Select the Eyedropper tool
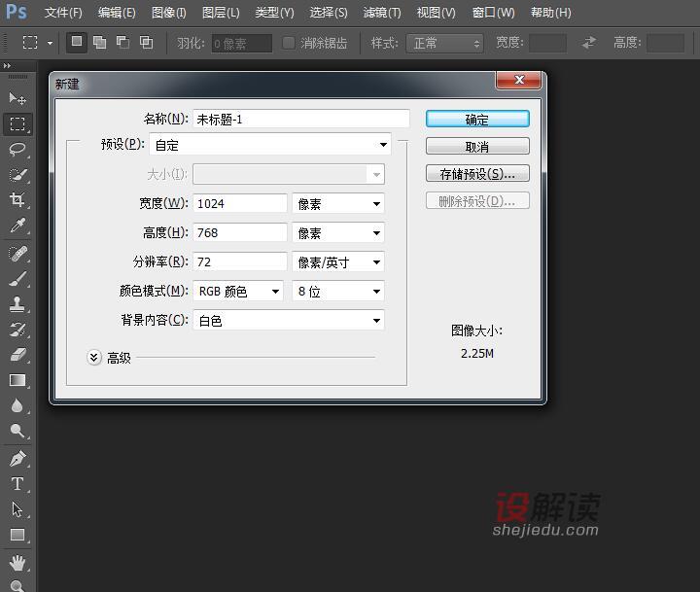Image resolution: width=700 pixels, height=592 pixels. coord(17,226)
